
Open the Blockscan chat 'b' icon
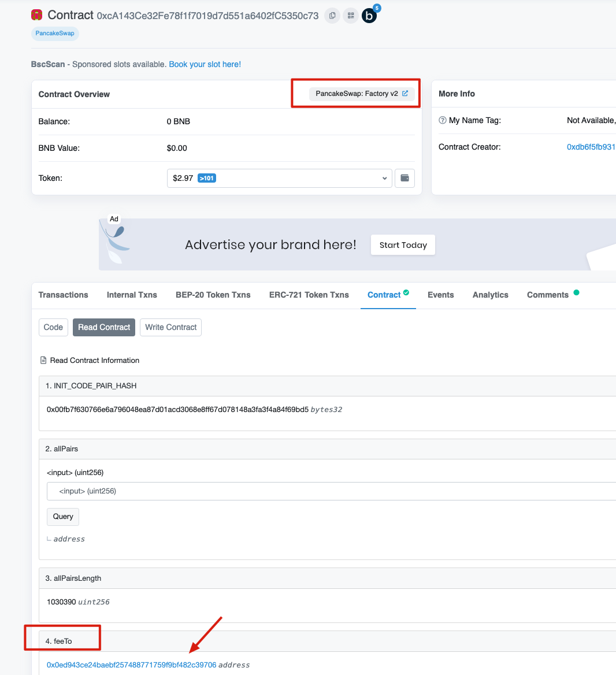(369, 16)
